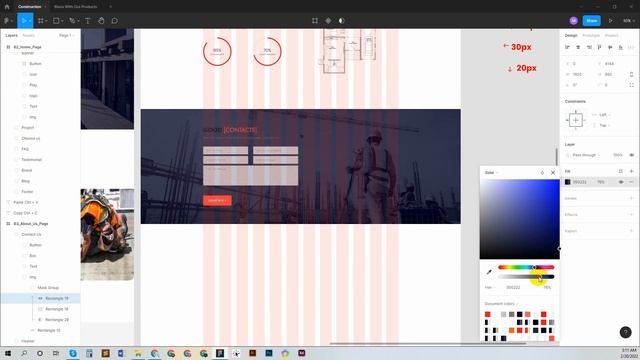The image size is (640, 360).
Task: Toggle independent corners option
Action: click(631, 85)
